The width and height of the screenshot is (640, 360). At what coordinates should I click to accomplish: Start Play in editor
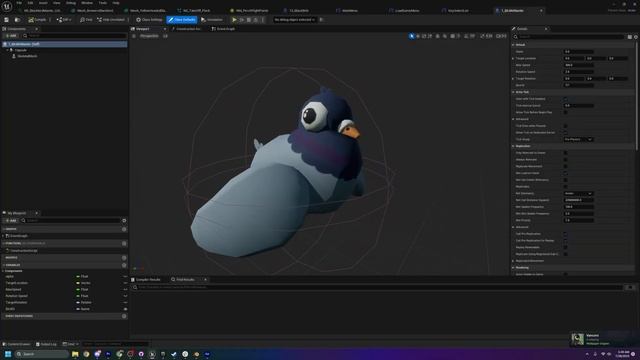[x=234, y=20]
